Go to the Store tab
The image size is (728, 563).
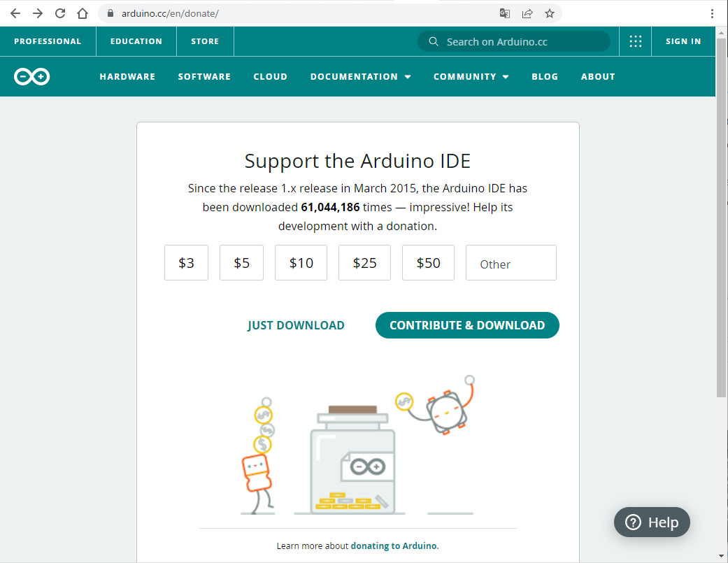[x=205, y=41]
